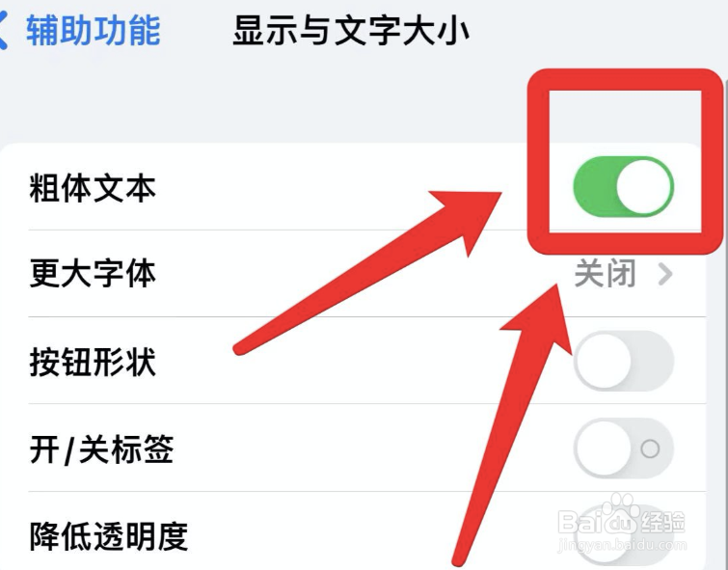Select the 按钮形状 label

(93, 362)
